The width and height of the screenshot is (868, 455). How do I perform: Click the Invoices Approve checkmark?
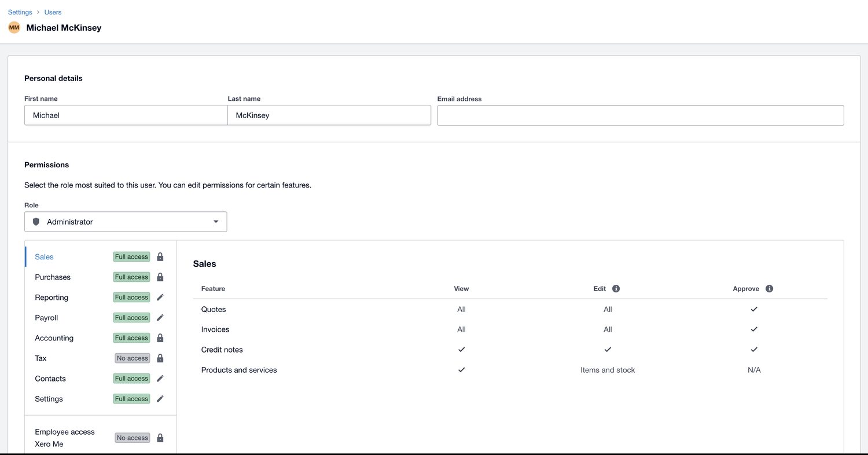click(753, 329)
